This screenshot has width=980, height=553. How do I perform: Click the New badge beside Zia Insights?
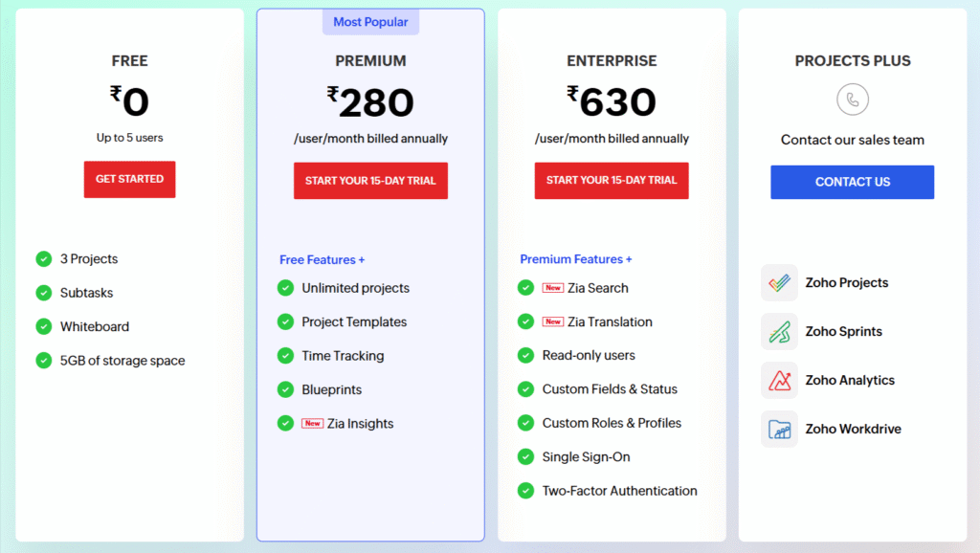coord(312,424)
